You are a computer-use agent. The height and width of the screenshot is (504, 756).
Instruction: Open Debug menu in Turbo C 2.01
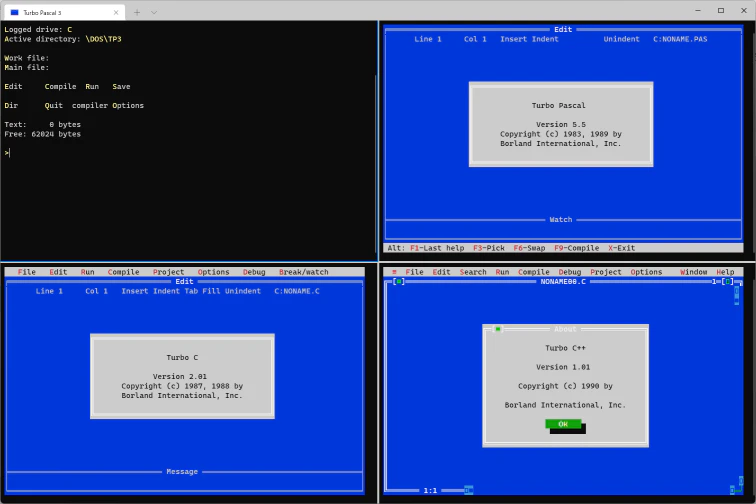pyautogui.click(x=254, y=272)
